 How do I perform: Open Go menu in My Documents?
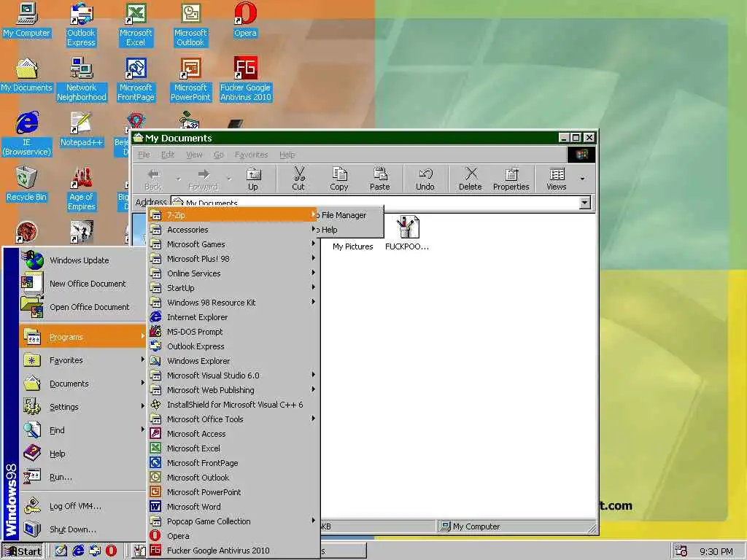click(x=219, y=155)
